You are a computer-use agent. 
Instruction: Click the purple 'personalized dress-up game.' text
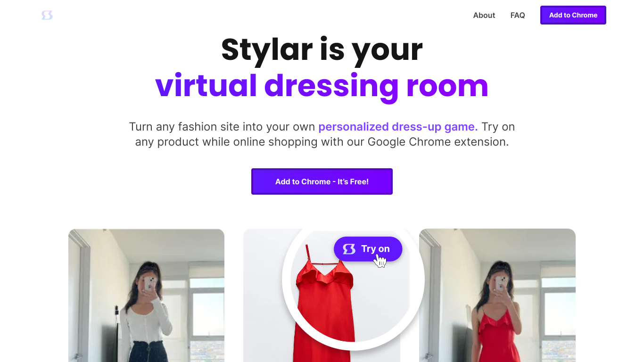click(x=398, y=127)
